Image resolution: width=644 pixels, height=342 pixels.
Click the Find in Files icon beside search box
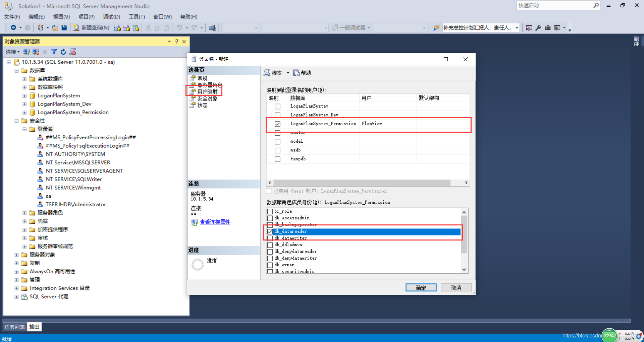[436, 28]
